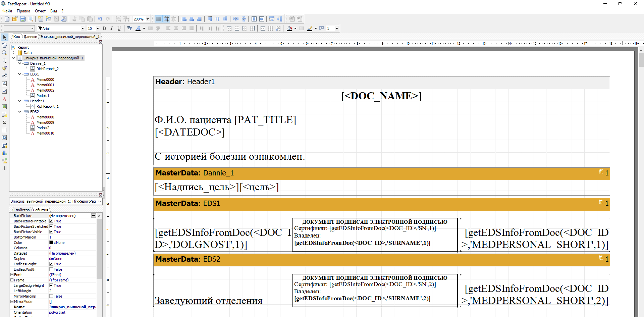The image size is (644, 317).
Task: Click the Preview report icon
Action: point(31,19)
